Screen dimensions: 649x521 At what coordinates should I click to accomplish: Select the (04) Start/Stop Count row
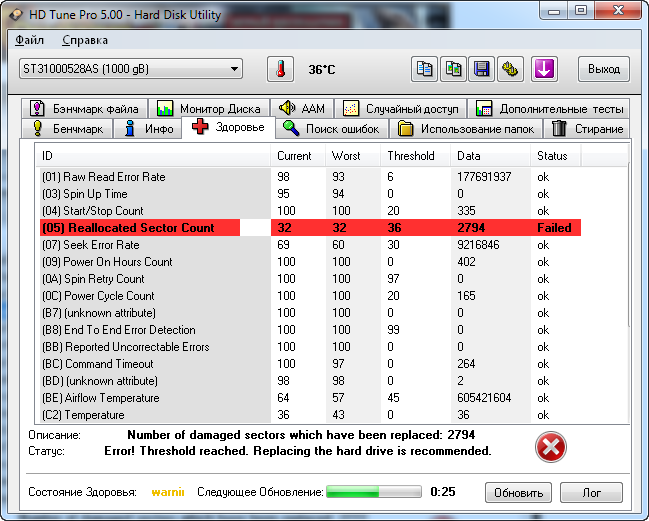[x=310, y=211]
